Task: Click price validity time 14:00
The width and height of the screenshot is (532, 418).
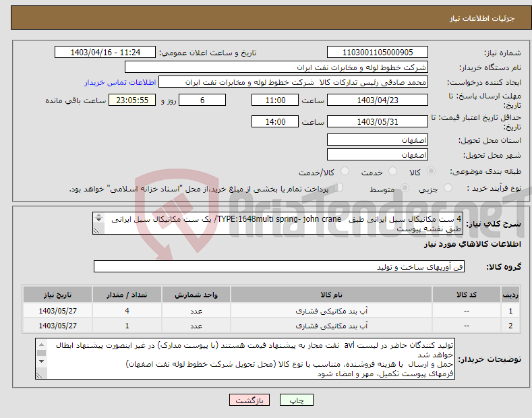Action: tap(275, 121)
